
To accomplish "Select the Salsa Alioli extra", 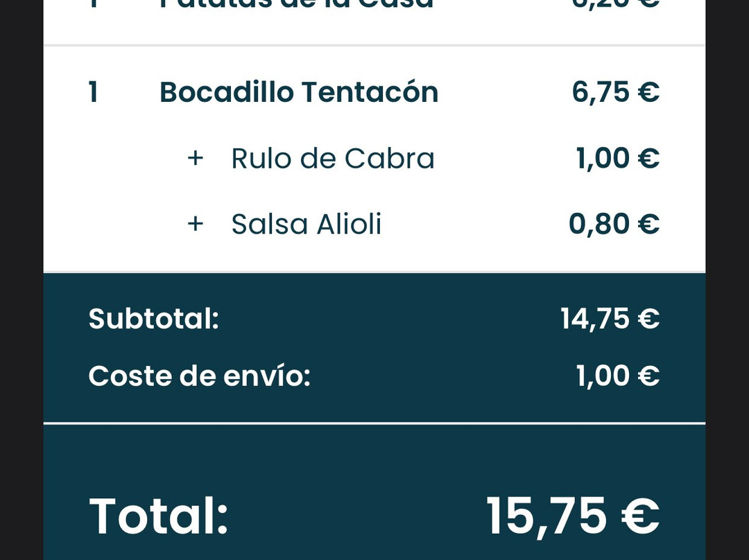I will 307,224.
